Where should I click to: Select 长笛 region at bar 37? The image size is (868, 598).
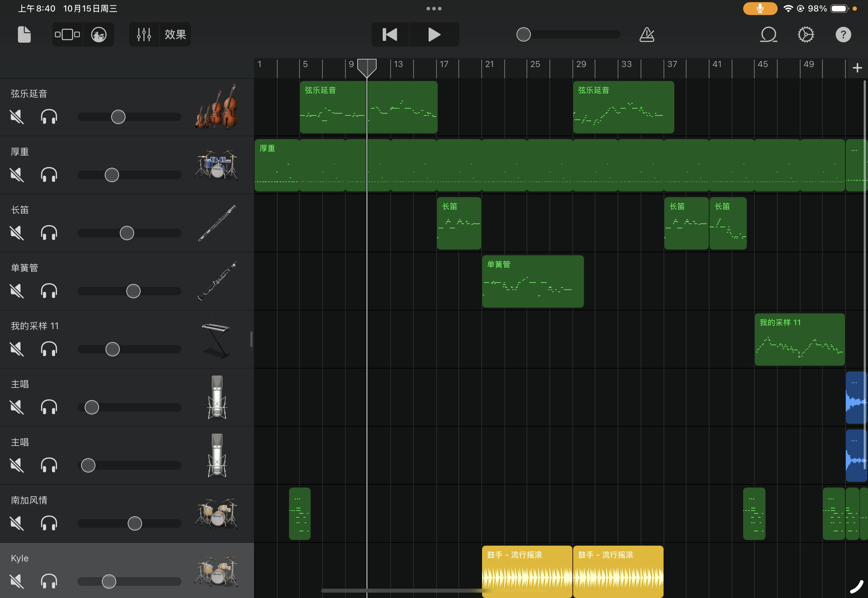point(686,223)
